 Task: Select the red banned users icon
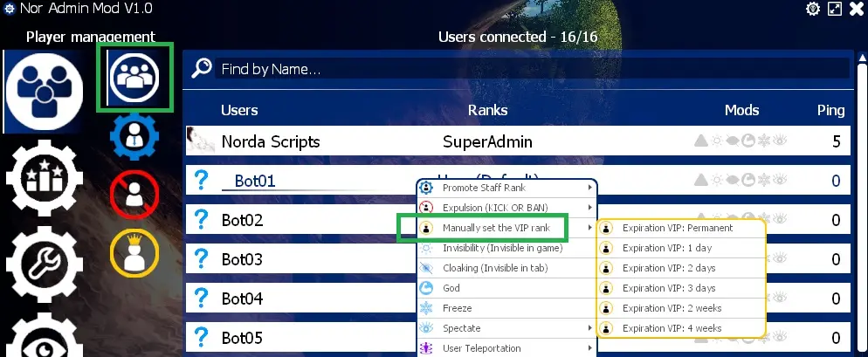(134, 195)
